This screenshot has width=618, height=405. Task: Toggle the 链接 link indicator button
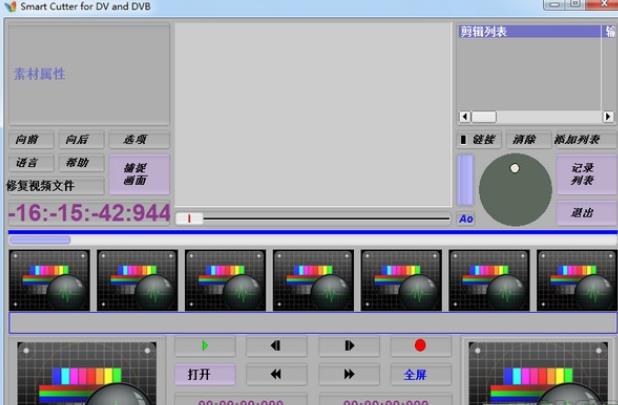pyautogui.click(x=477, y=140)
